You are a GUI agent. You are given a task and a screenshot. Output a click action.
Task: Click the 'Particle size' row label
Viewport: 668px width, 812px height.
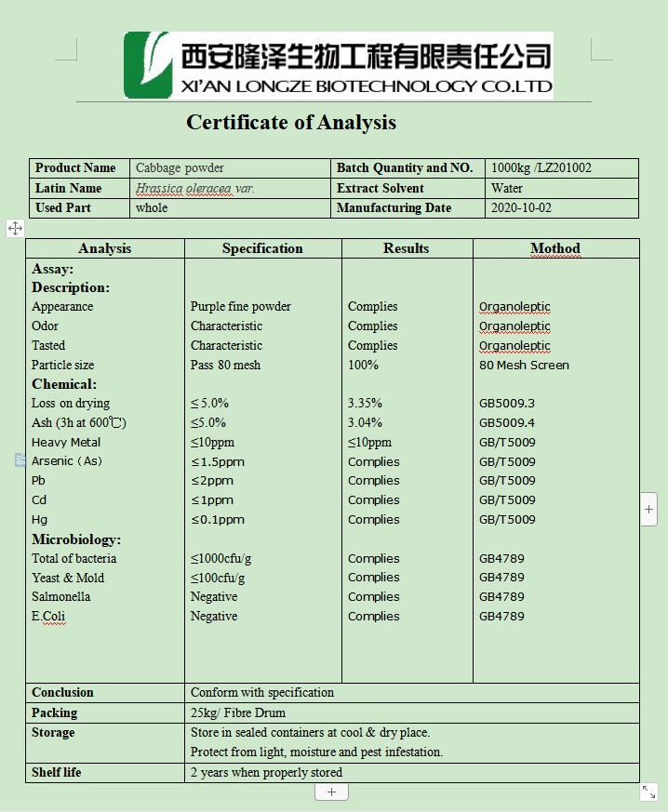click(x=62, y=366)
